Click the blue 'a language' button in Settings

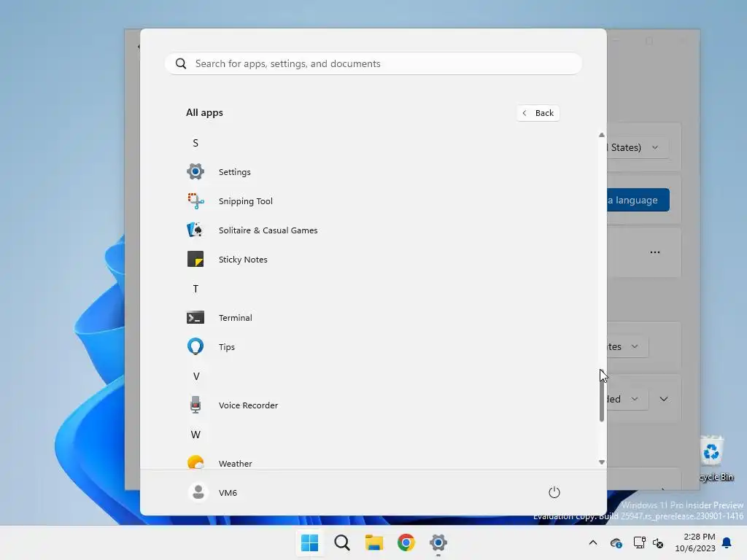click(x=638, y=200)
